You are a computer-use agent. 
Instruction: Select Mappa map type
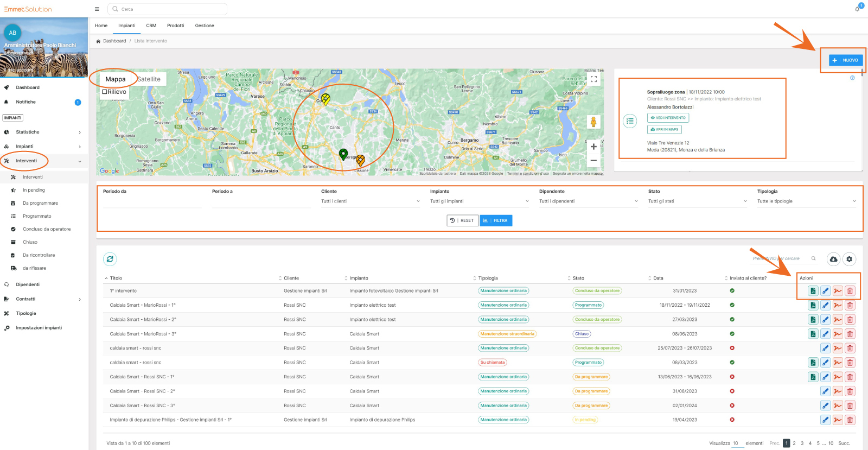click(x=115, y=79)
